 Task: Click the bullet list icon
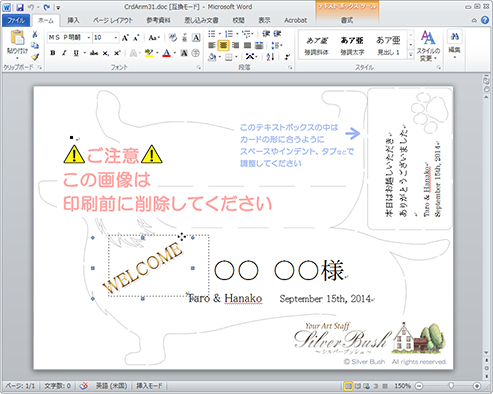212,34
